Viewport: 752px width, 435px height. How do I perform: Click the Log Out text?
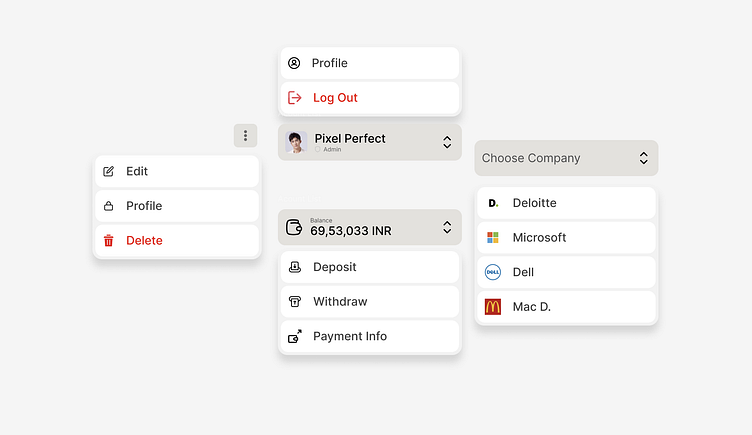(x=335, y=98)
